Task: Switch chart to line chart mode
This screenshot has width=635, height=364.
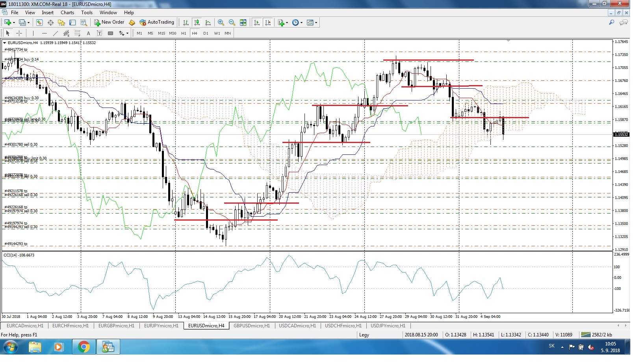Action: tap(208, 22)
